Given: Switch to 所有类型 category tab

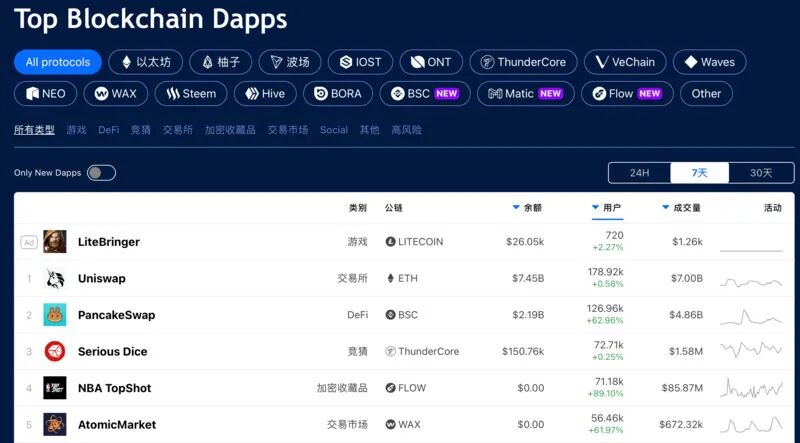Looking at the screenshot, I should pos(34,130).
